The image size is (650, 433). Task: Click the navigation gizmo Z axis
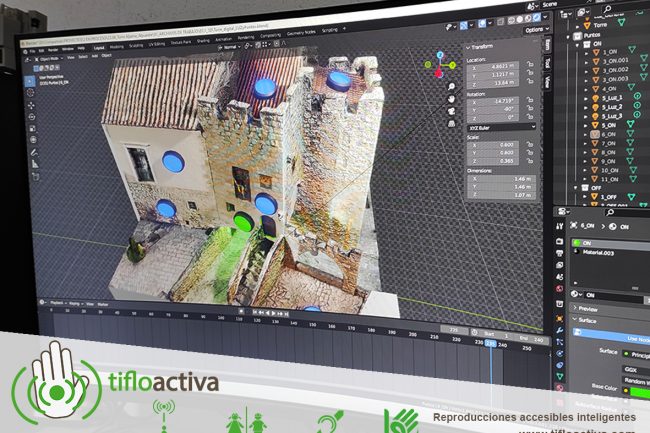441,53
